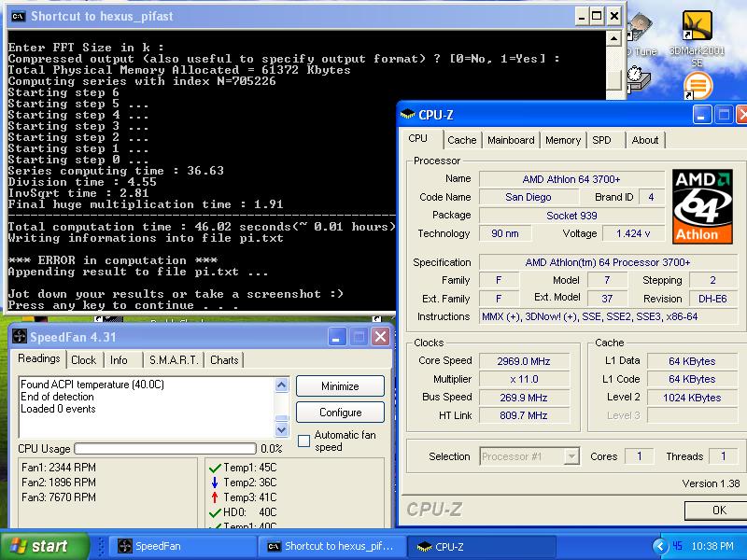Click the Revision DH-E6 value
Image resolution: width=747 pixels, height=560 pixels.
712,299
